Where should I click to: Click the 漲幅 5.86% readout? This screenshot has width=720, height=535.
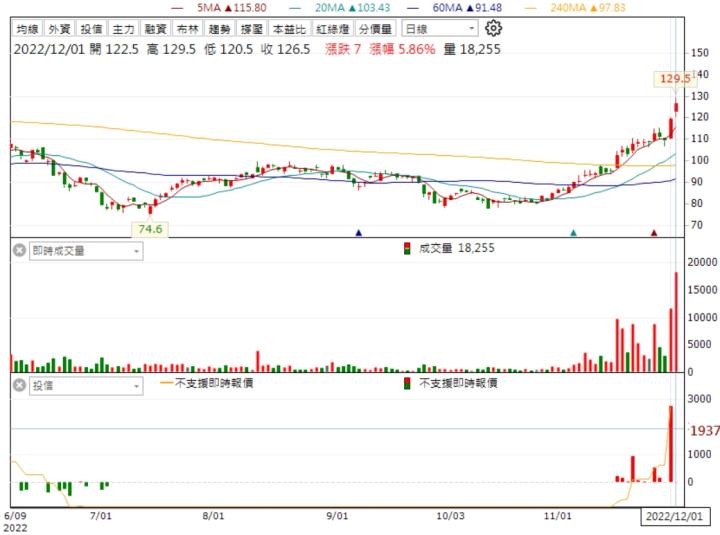click(402, 49)
